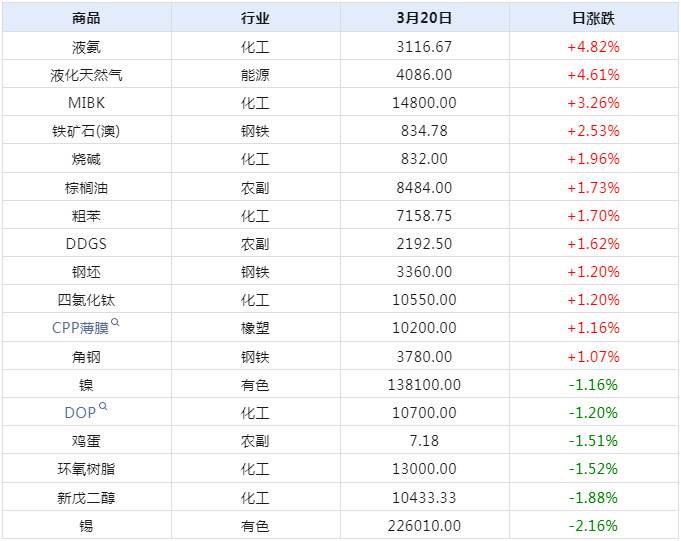Click the 行业 column header
Image resolution: width=681 pixels, height=541 pixels.
[x=255, y=18]
